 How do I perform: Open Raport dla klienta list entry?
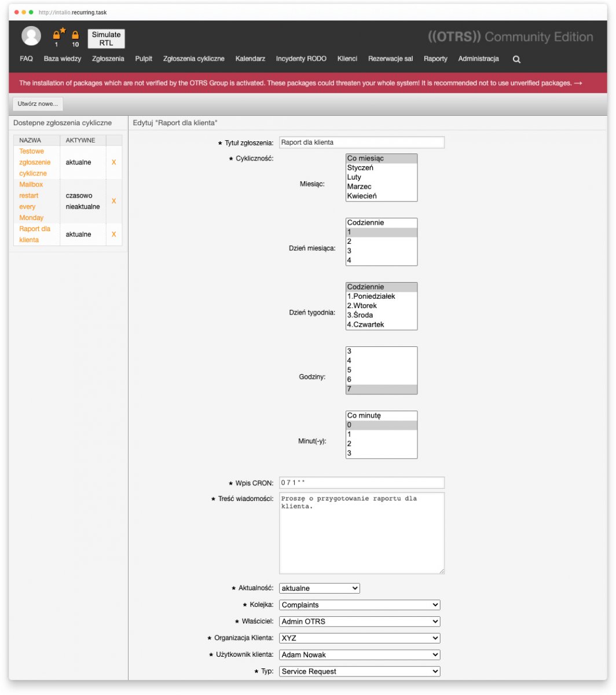point(35,235)
